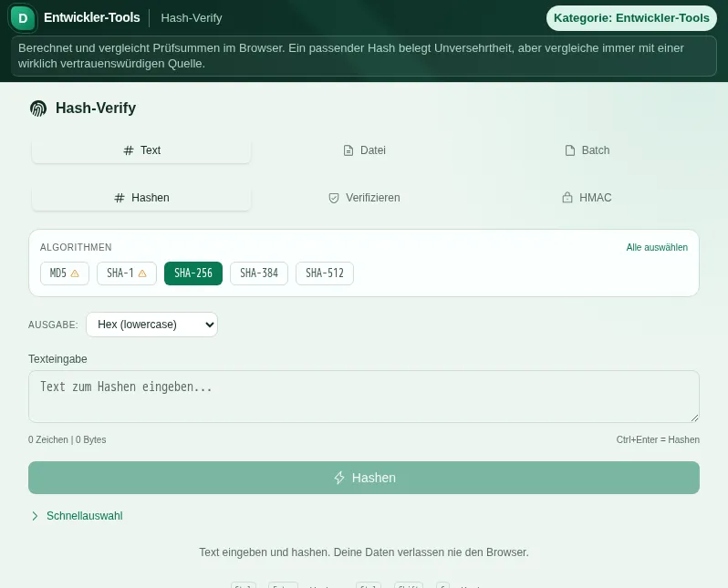Click the large Hashen submit button
This screenshot has height=588, width=728.
pyautogui.click(x=364, y=478)
